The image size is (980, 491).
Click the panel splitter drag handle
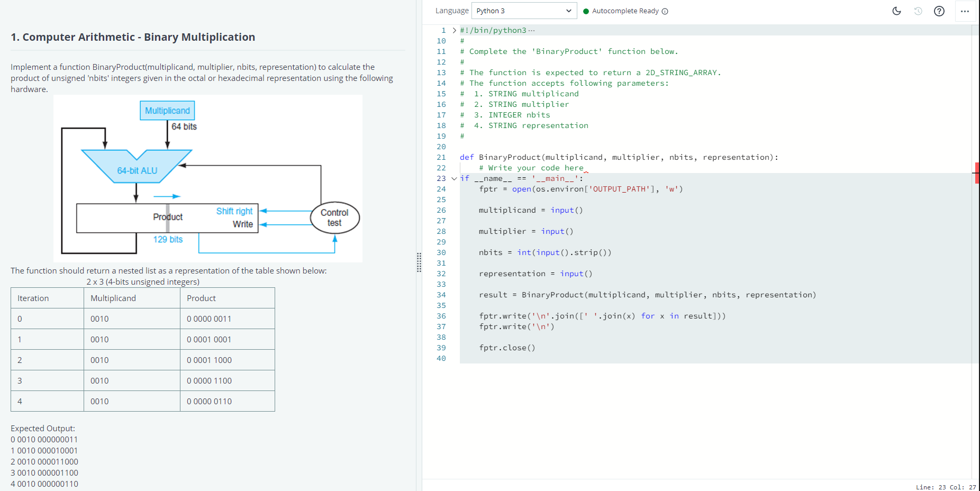tap(419, 262)
